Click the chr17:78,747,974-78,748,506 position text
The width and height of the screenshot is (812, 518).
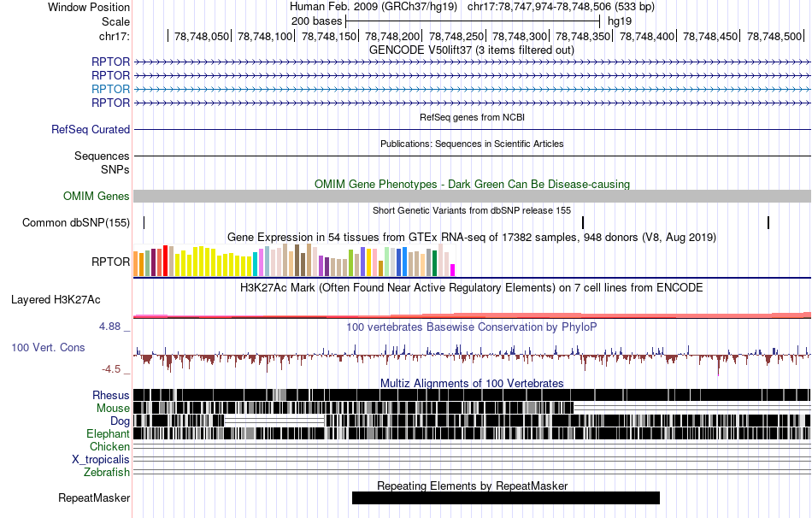(x=561, y=7)
